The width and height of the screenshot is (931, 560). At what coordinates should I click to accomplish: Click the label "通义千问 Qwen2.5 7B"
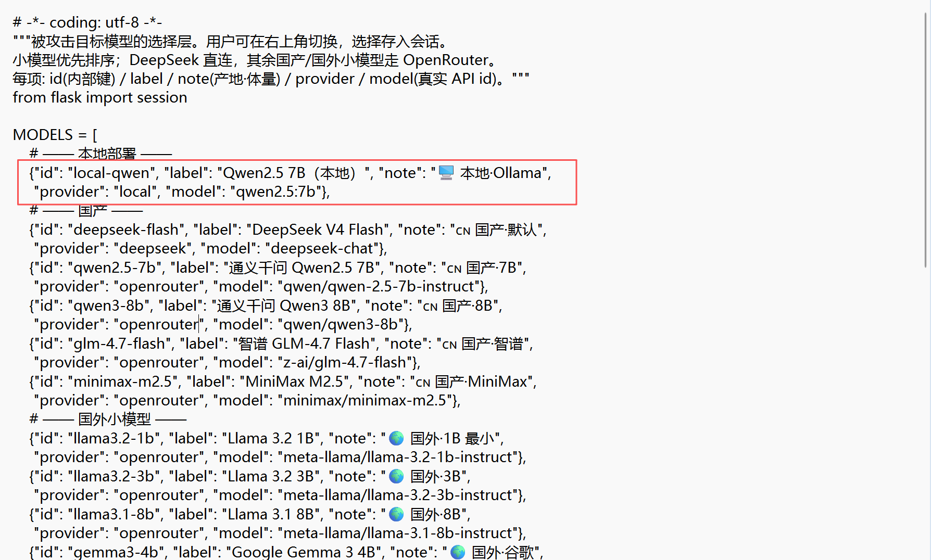[x=301, y=268]
